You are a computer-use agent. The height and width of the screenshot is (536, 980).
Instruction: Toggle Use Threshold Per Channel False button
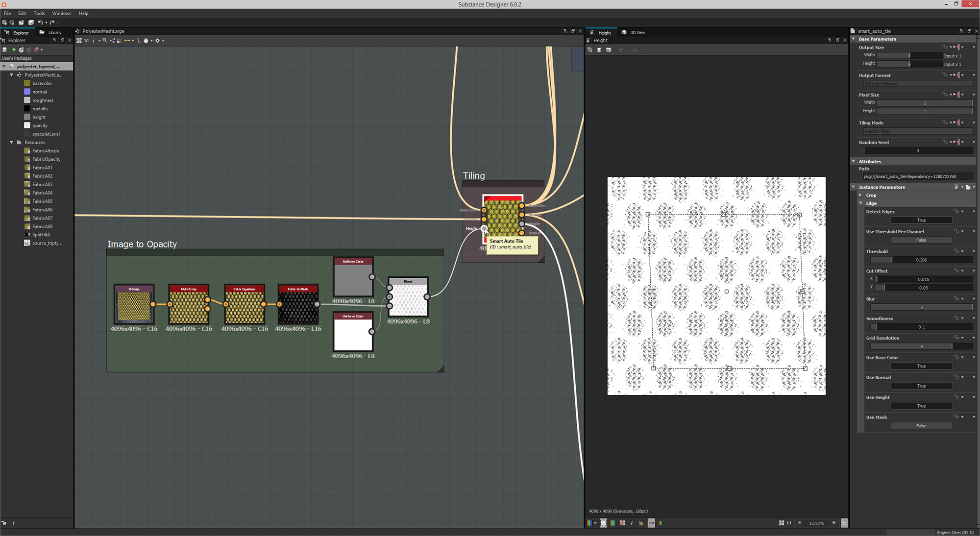[921, 240]
